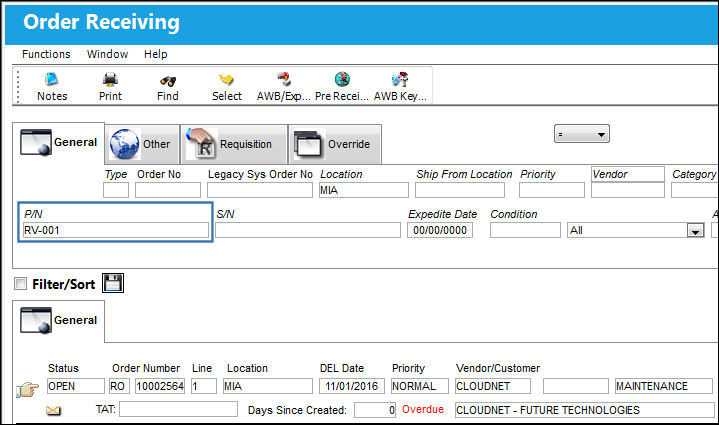Click the Select toolbar icon
The width and height of the screenshot is (719, 425).
pyautogui.click(x=226, y=80)
